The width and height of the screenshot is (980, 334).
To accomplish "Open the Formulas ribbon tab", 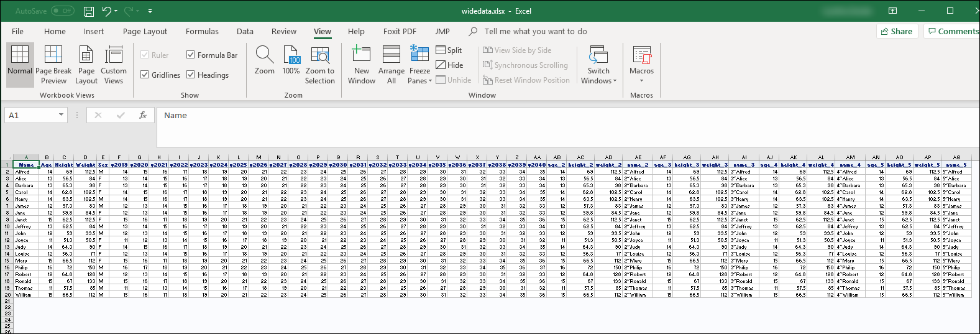I will click(202, 31).
